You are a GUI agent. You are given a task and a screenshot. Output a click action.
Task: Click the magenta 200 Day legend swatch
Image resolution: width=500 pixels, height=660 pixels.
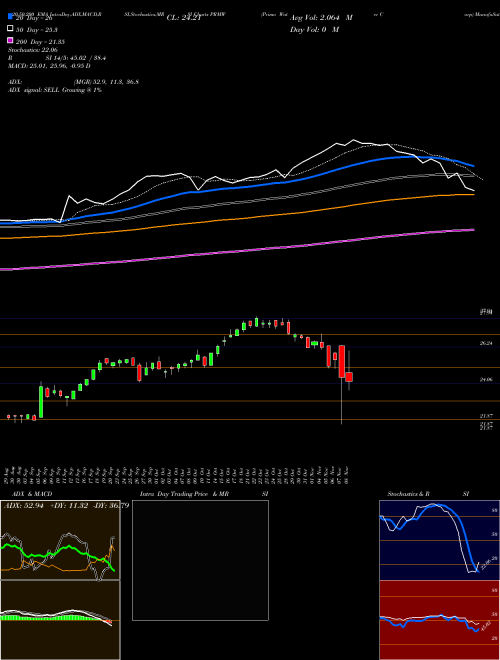point(10,41)
